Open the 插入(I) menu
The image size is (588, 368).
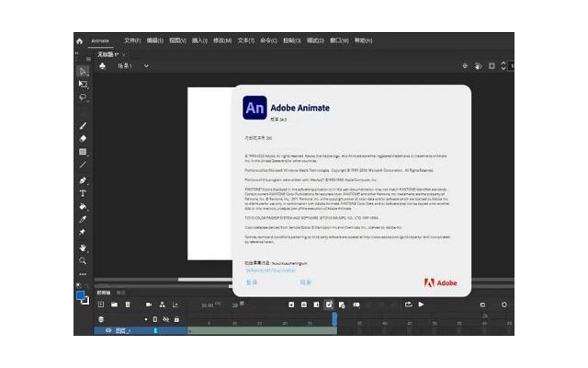[199, 40]
